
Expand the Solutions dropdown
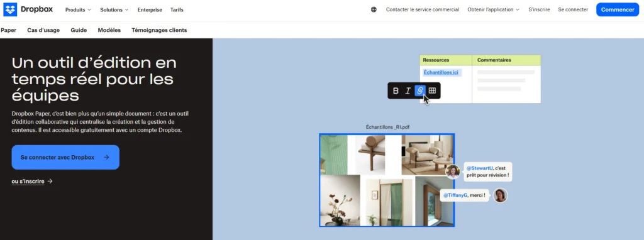[114, 10]
